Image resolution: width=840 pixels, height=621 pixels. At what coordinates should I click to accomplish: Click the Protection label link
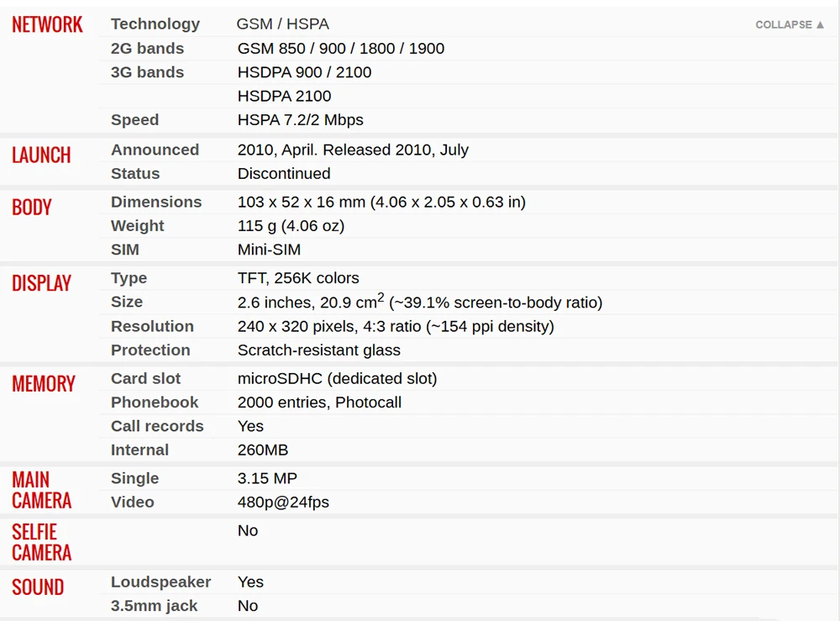pyautogui.click(x=150, y=350)
